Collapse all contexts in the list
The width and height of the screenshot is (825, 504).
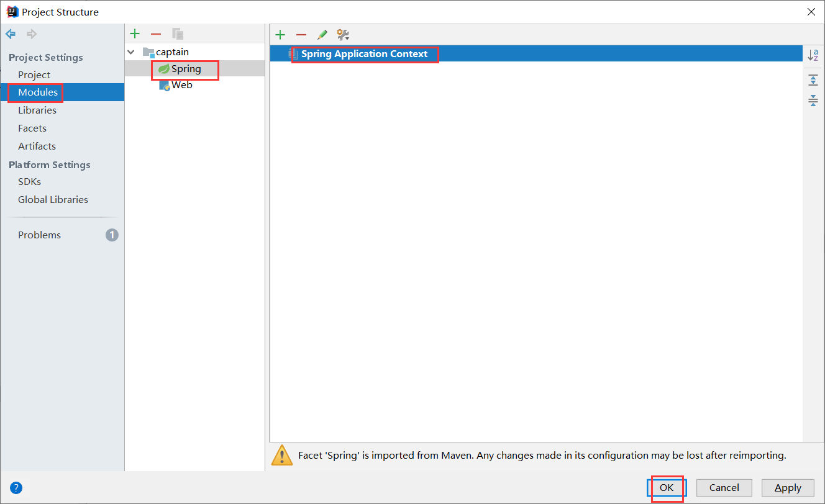point(813,101)
